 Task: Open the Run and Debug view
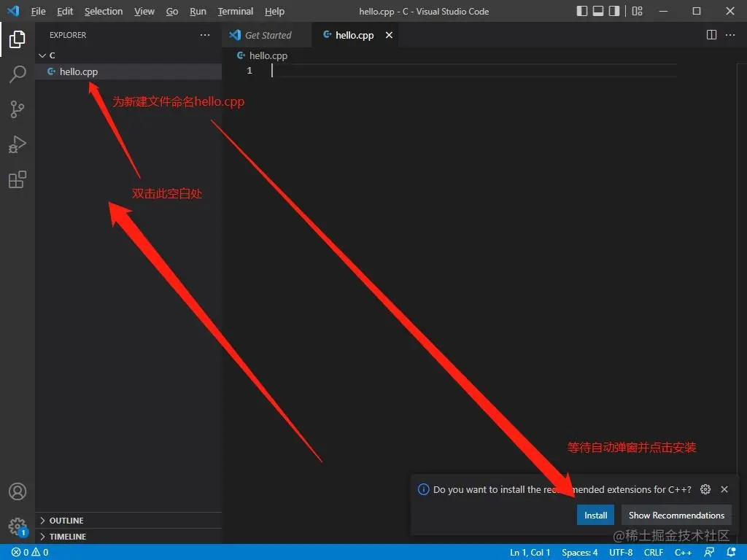18,144
